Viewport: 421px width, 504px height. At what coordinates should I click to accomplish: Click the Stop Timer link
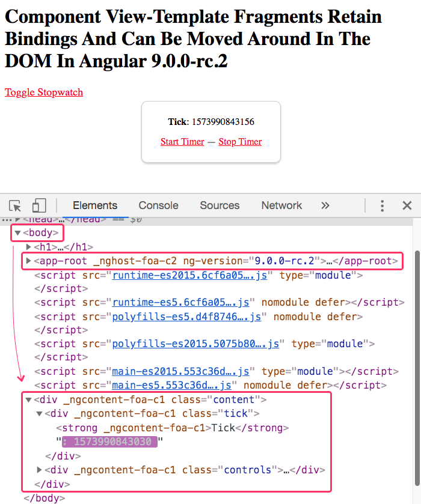(240, 142)
